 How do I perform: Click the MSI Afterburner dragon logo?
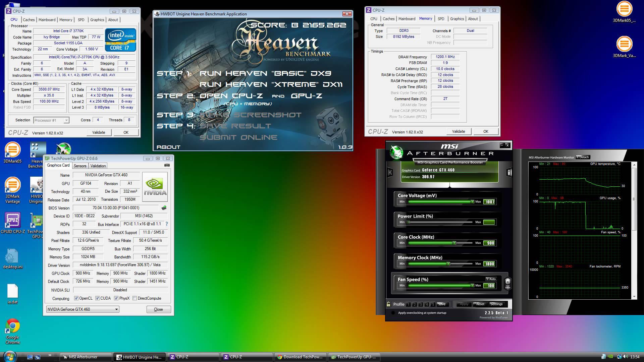(x=396, y=153)
